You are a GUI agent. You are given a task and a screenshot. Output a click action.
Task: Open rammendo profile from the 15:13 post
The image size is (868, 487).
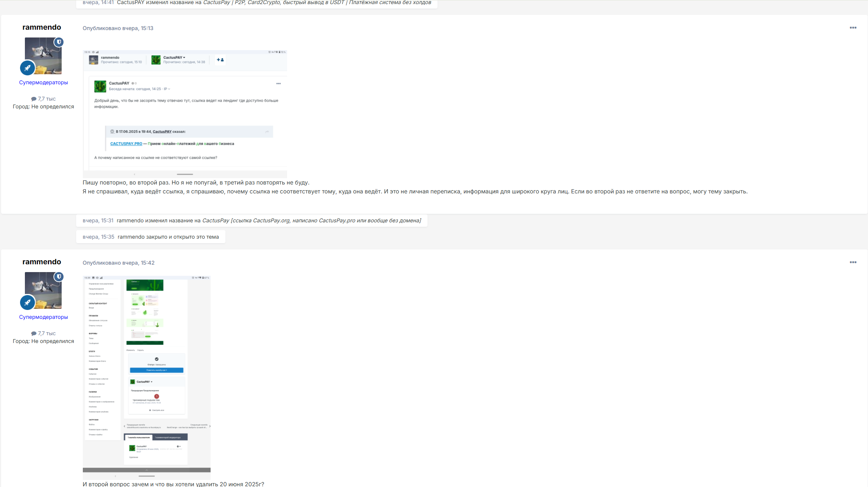pyautogui.click(x=42, y=27)
